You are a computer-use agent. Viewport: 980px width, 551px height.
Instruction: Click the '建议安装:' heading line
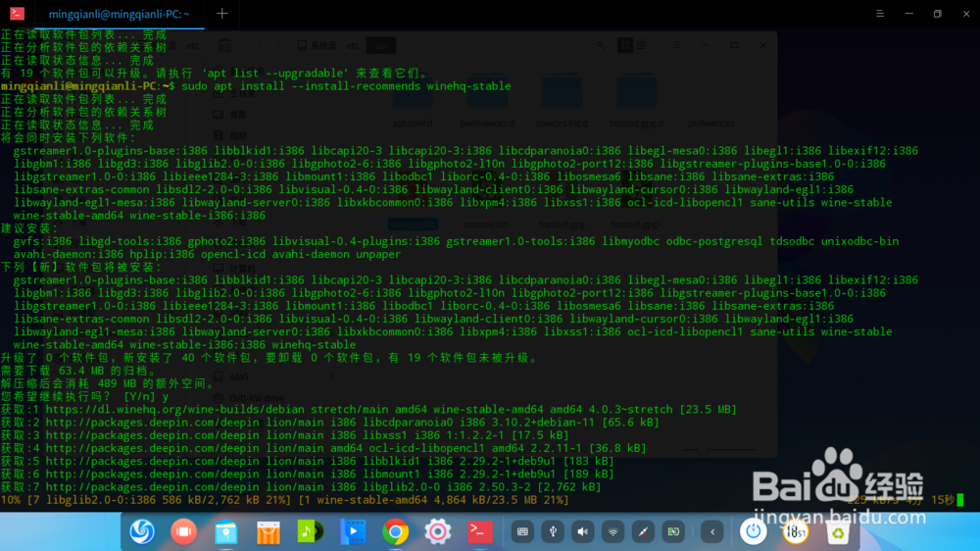(29, 228)
